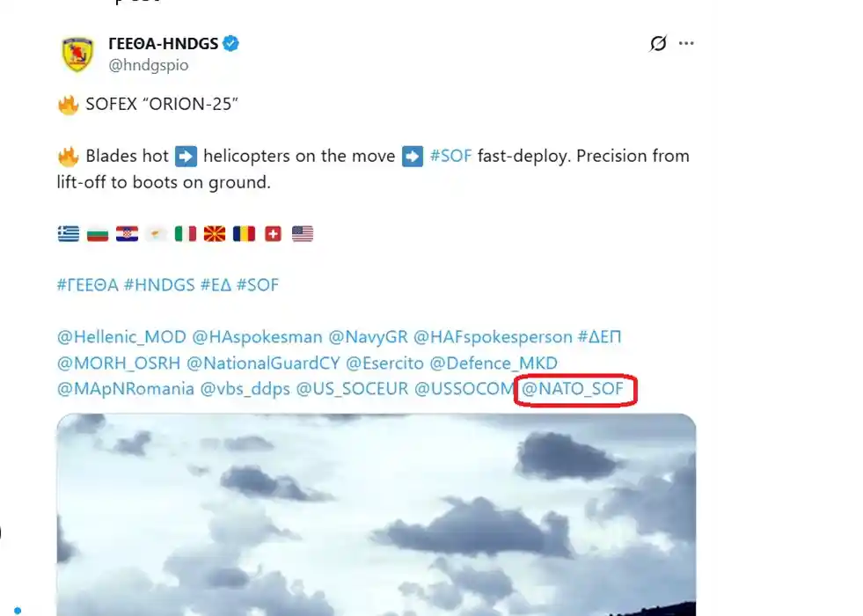Image resolution: width=863 pixels, height=616 pixels.
Task: Open the @hndgspio handle link
Action: (x=148, y=65)
